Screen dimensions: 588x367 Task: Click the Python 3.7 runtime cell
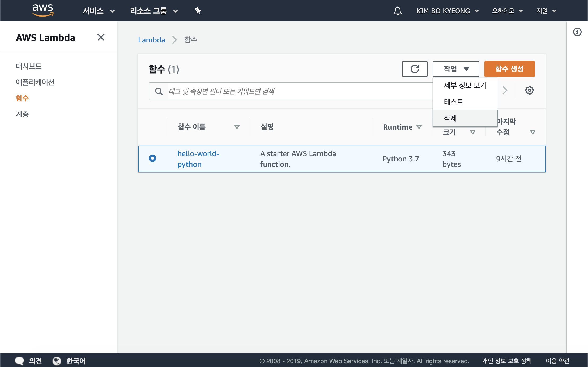coord(400,159)
